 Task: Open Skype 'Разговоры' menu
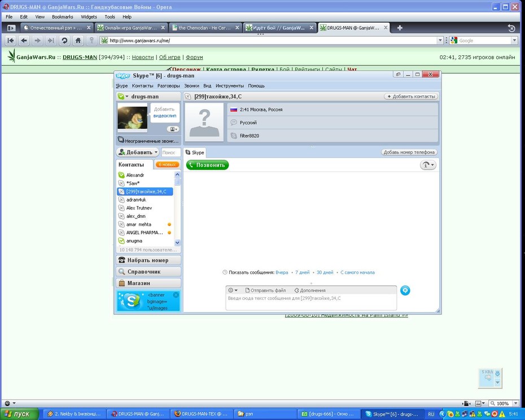(x=168, y=86)
